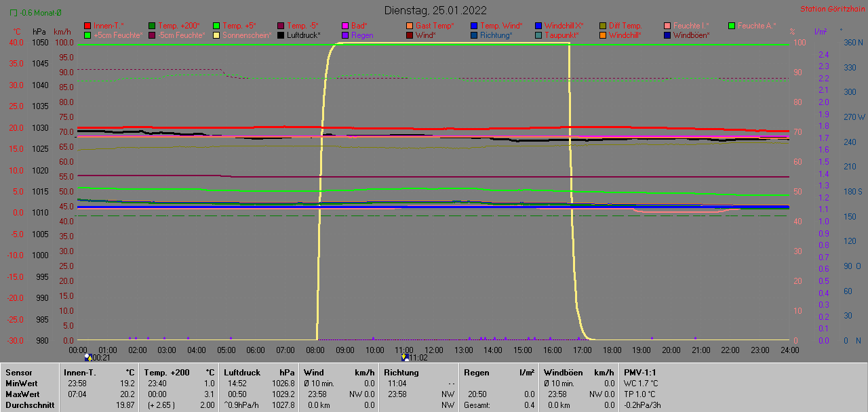Click the Windböen table column header
Image resolution: width=868 pixels, height=412 pixels.
click(x=563, y=373)
